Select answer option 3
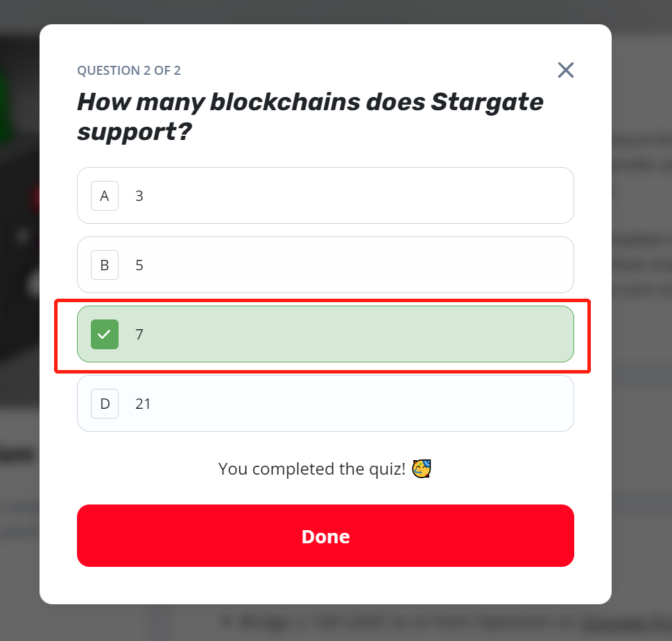 (x=325, y=195)
